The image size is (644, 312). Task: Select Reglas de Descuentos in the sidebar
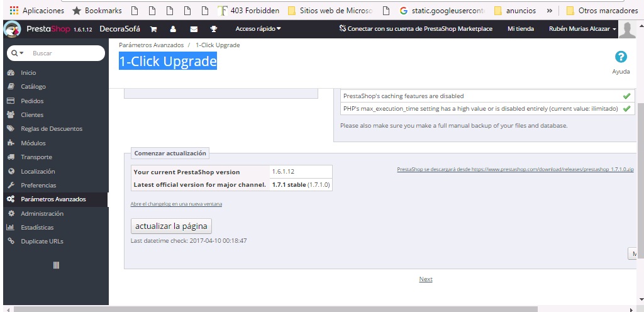pyautogui.click(x=52, y=129)
